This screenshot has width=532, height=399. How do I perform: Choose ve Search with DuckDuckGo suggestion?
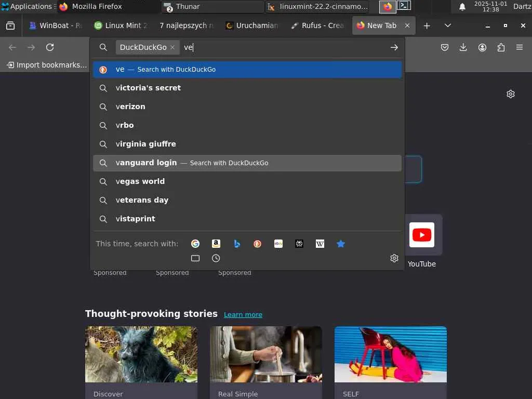click(247, 70)
